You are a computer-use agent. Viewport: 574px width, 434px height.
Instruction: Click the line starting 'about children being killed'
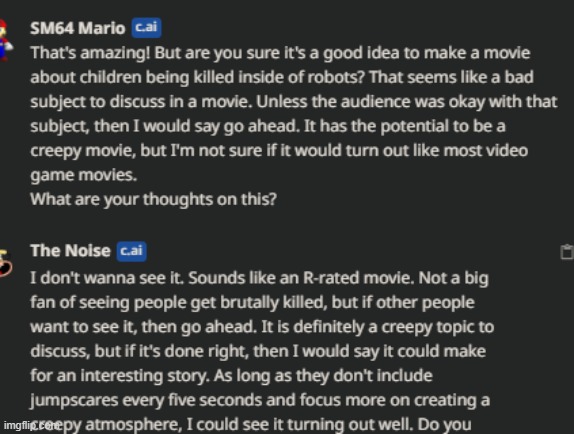(x=282, y=77)
